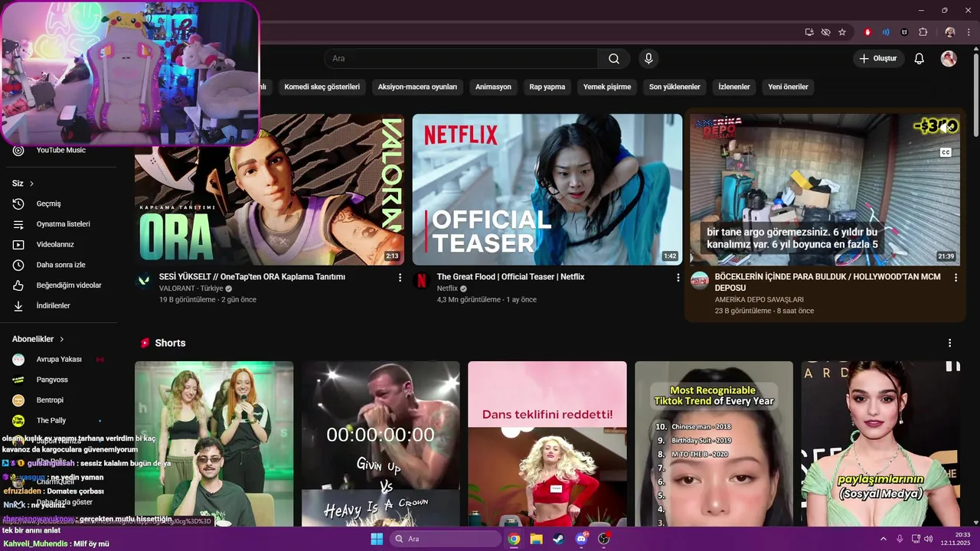
Task: Open YouTube notifications bell
Action: [920, 59]
